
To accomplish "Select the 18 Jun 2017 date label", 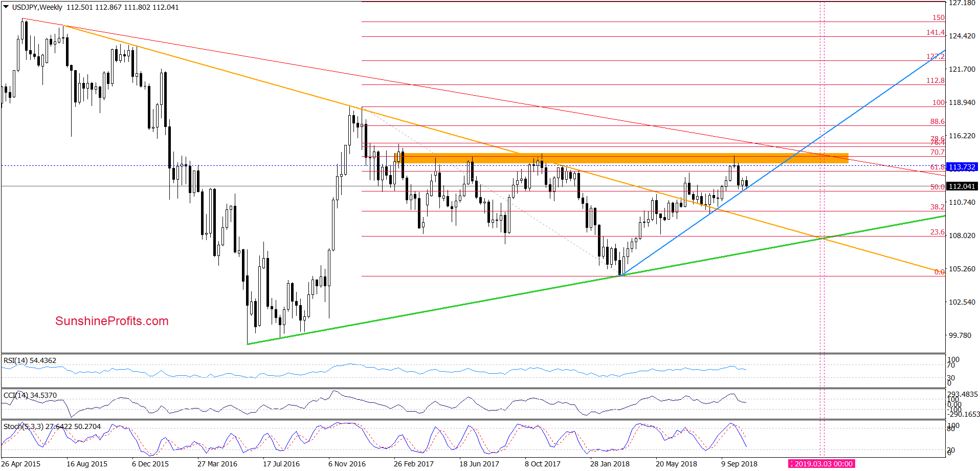I will click(x=479, y=464).
